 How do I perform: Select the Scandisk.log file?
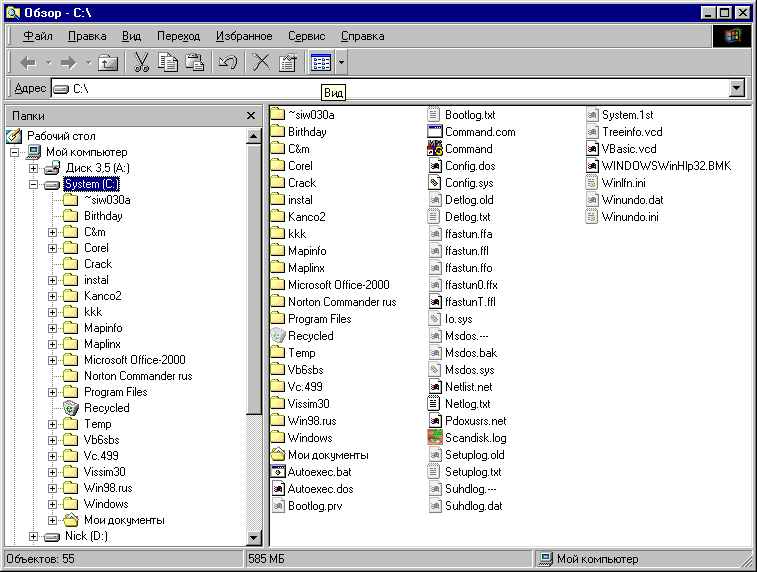[x=475, y=438]
